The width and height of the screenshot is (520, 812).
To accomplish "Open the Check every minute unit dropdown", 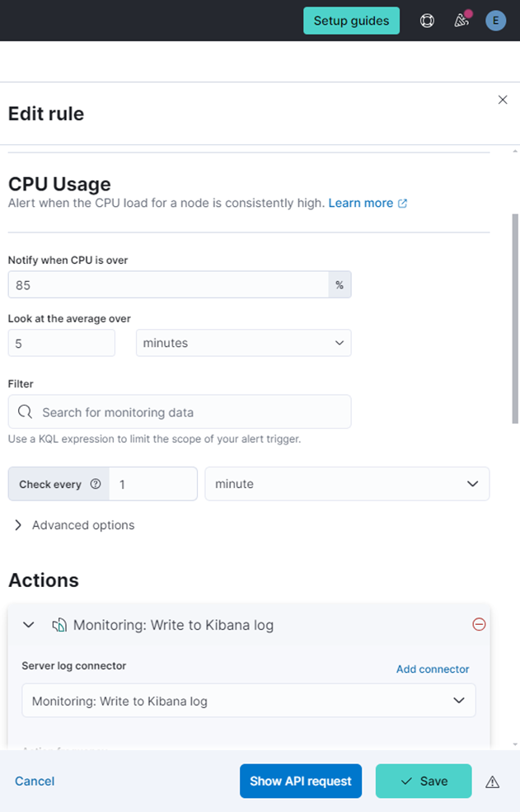I will pos(347,484).
